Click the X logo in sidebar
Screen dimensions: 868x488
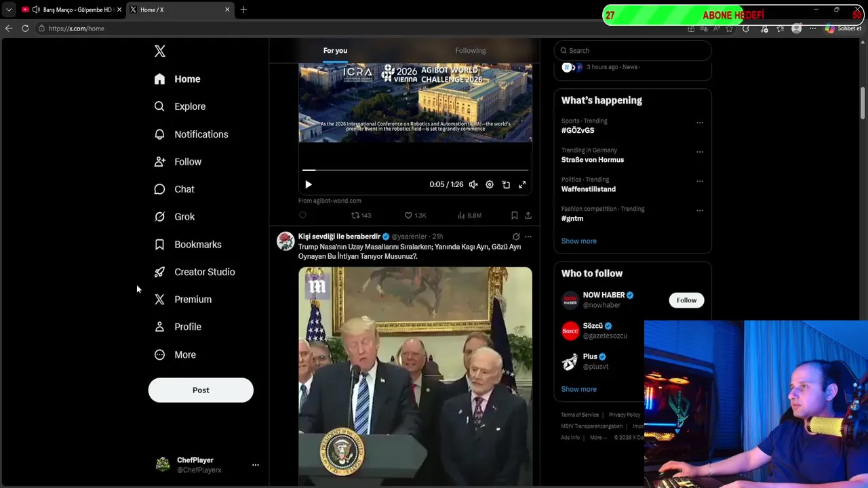point(160,51)
